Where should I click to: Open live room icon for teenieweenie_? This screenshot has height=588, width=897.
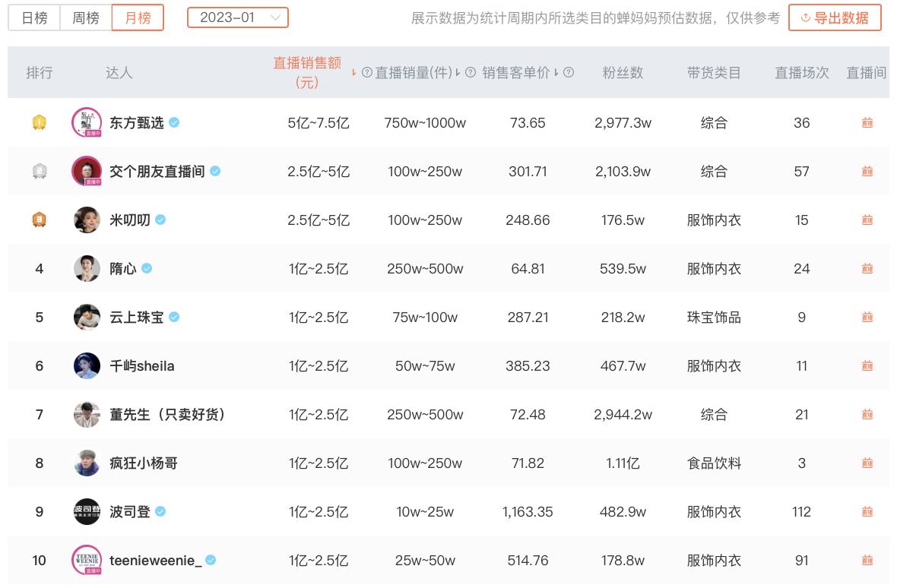867,559
